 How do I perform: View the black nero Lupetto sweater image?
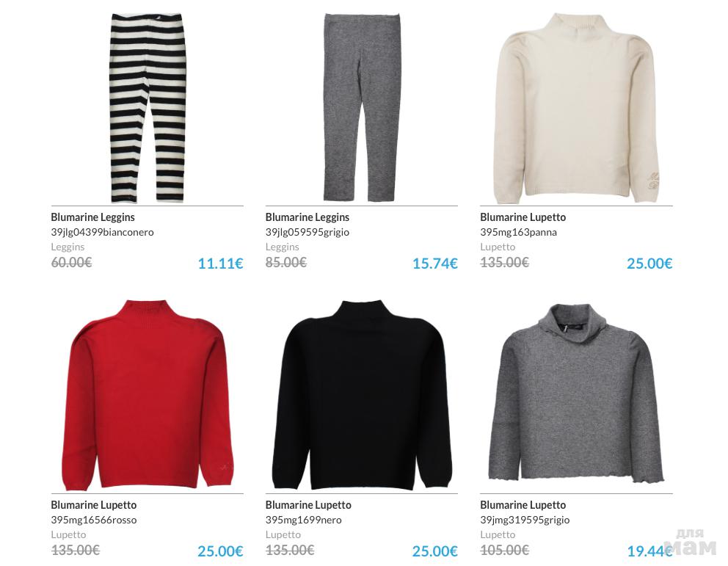[362, 395]
